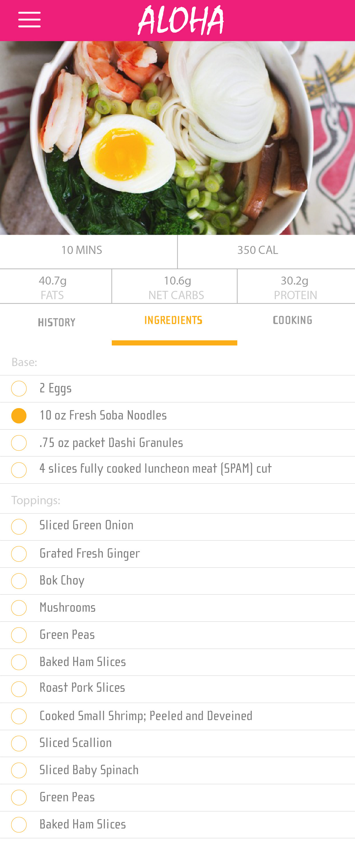Screen dimensions: 355x868
Task: Mark Sliced Baby Spinach as selected
Action: pyautogui.click(x=19, y=770)
